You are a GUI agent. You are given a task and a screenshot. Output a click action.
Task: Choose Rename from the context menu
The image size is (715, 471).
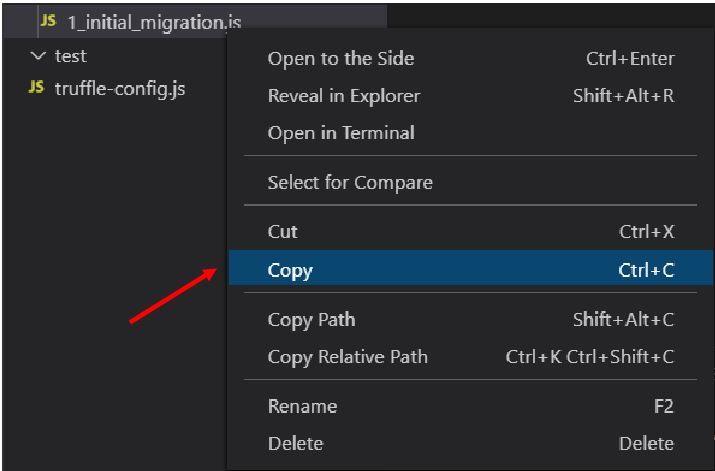pyautogui.click(x=302, y=406)
